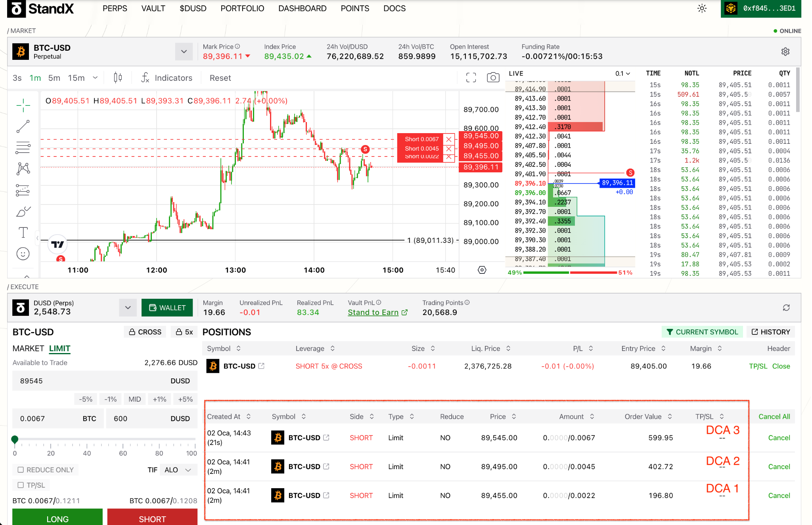Open the candlestick chart type icon
812x525 pixels.
tap(118, 78)
